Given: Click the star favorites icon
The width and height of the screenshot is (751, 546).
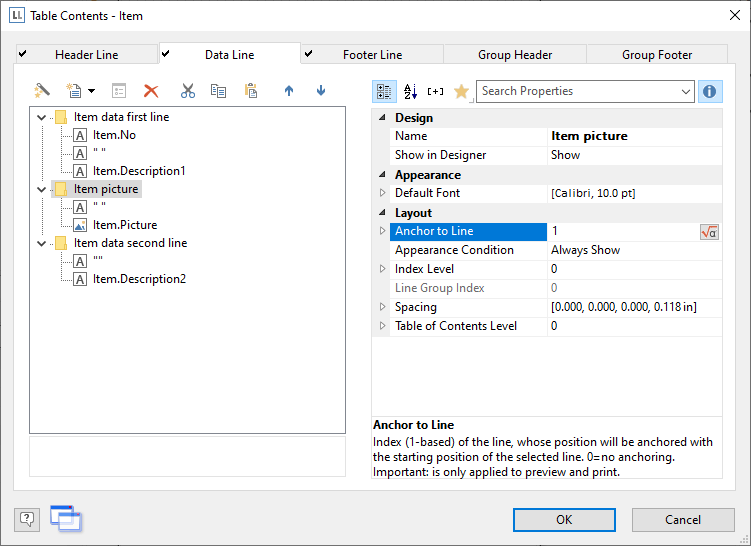Looking at the screenshot, I should (x=461, y=92).
